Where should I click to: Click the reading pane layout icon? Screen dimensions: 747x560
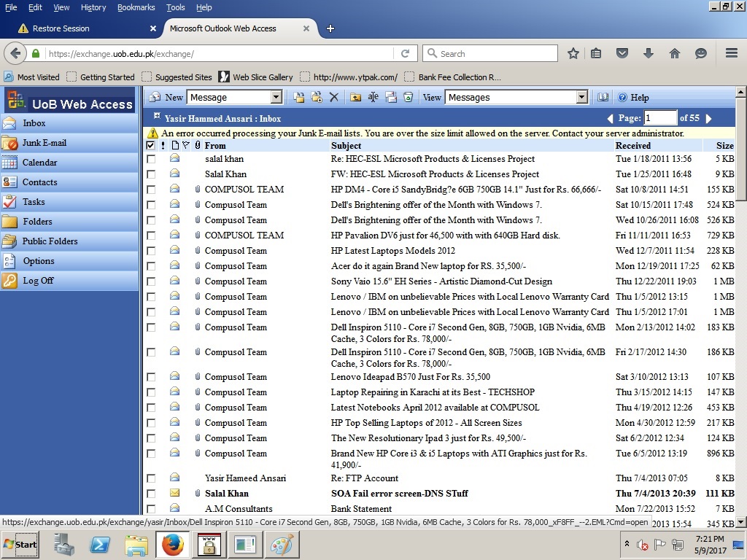click(x=391, y=97)
